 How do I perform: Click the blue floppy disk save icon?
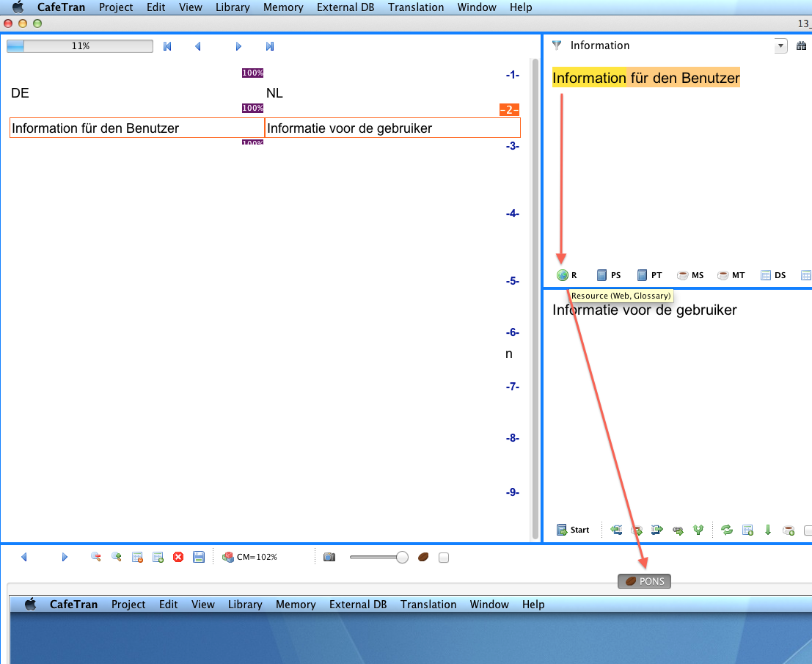tap(198, 558)
